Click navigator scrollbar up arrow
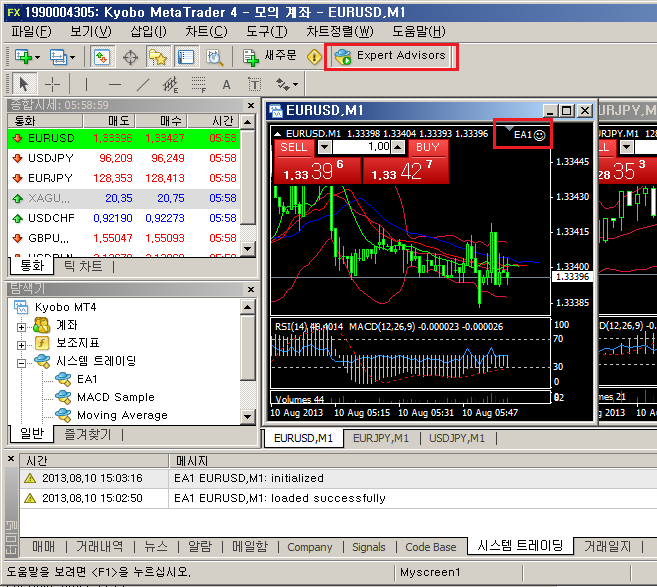Image resolution: width=657 pixels, height=587 pixels. click(248, 307)
